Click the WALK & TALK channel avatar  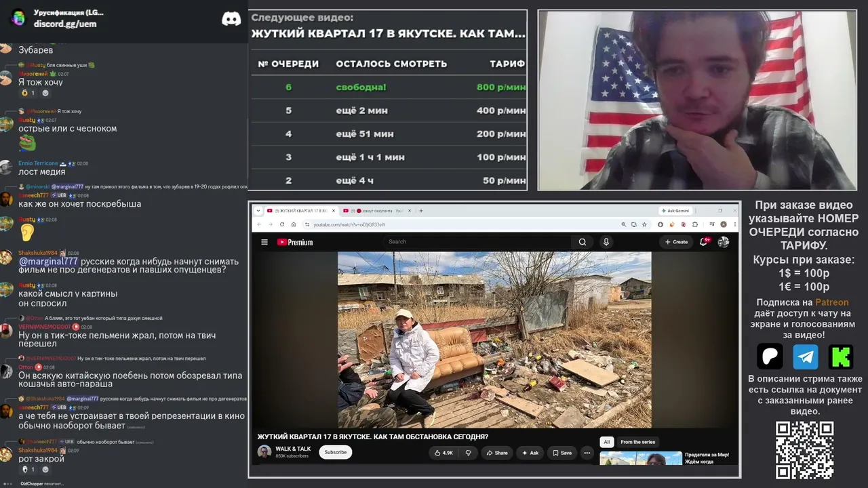(264, 451)
